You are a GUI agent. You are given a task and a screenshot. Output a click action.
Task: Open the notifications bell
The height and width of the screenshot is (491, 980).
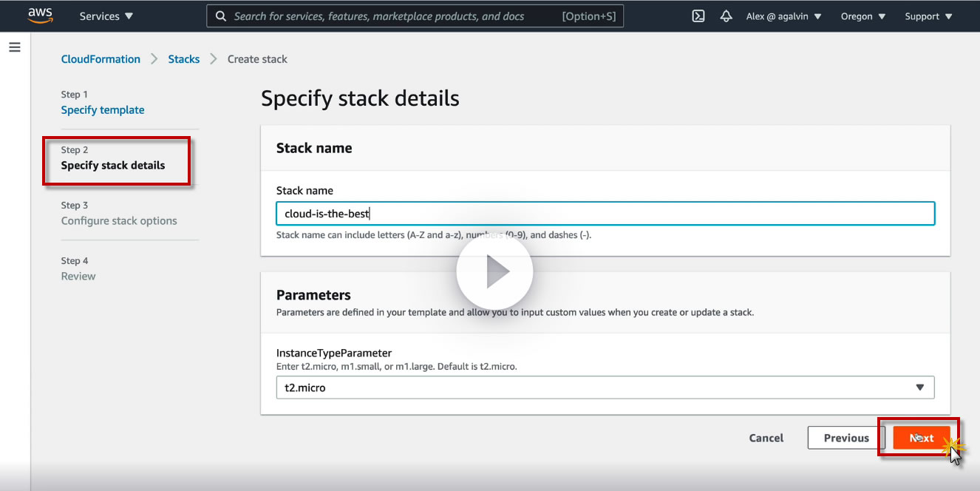click(726, 16)
